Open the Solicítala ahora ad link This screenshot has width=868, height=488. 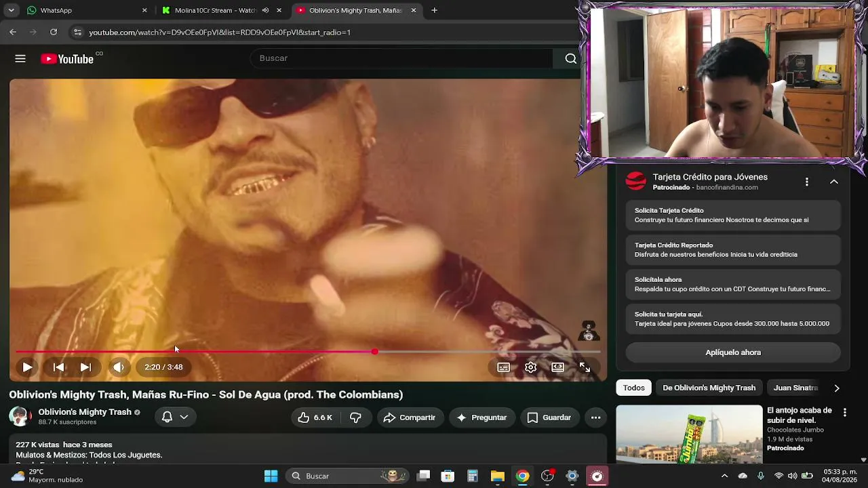(x=733, y=285)
